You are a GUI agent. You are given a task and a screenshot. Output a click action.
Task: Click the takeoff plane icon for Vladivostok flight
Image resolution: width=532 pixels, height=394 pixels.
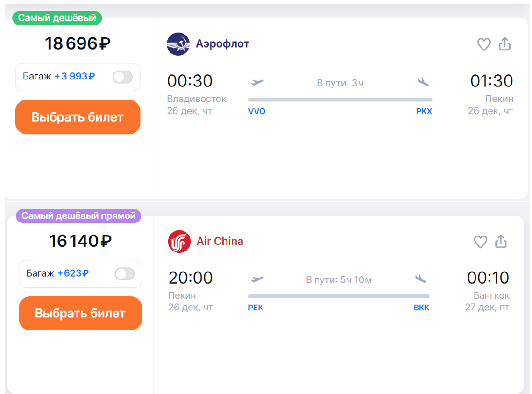(257, 82)
